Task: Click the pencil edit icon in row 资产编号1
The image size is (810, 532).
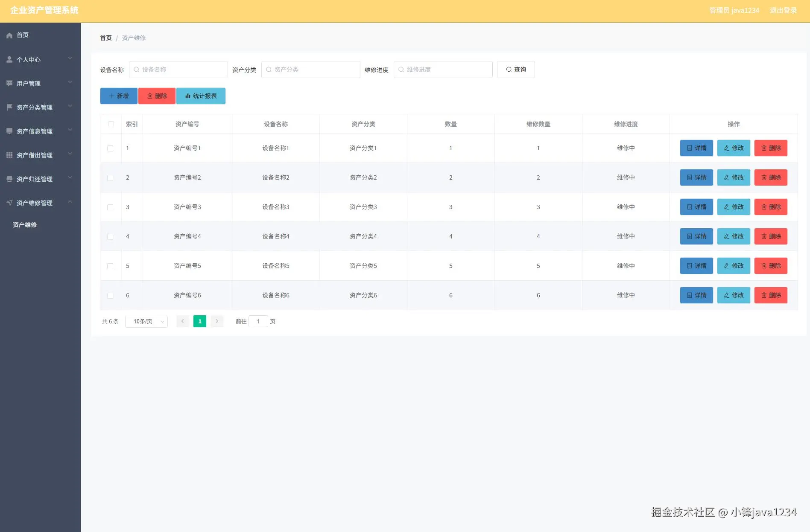Action: pyautogui.click(x=726, y=148)
